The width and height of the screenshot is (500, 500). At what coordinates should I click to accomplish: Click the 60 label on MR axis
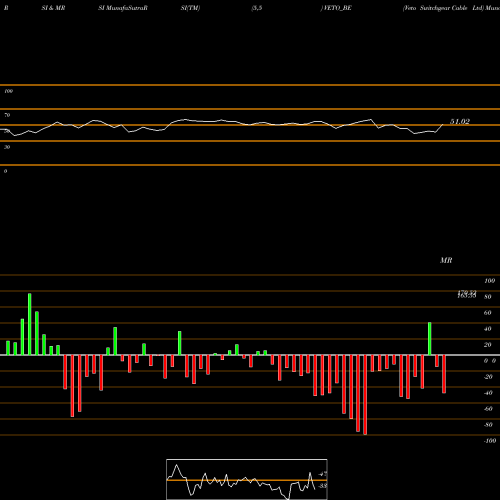tap(487, 313)
